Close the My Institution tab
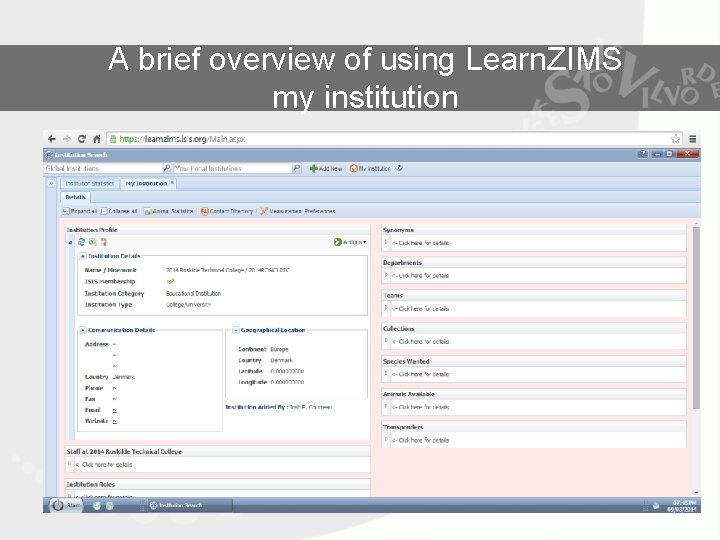 [172, 183]
